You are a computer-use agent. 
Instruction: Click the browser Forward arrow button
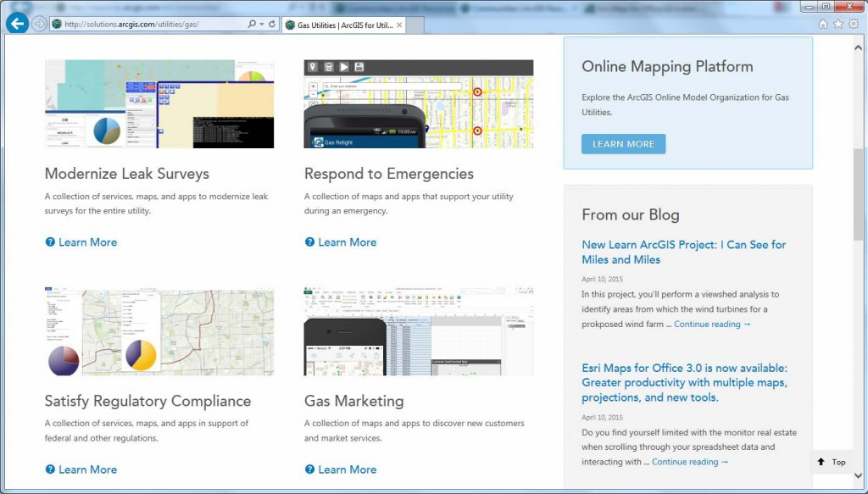click(39, 25)
